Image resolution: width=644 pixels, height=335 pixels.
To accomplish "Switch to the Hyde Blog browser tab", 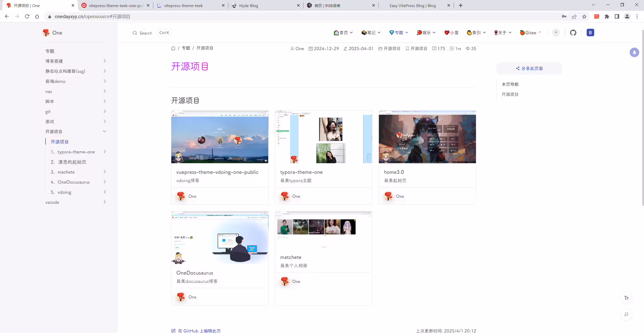I will tap(266, 6).
